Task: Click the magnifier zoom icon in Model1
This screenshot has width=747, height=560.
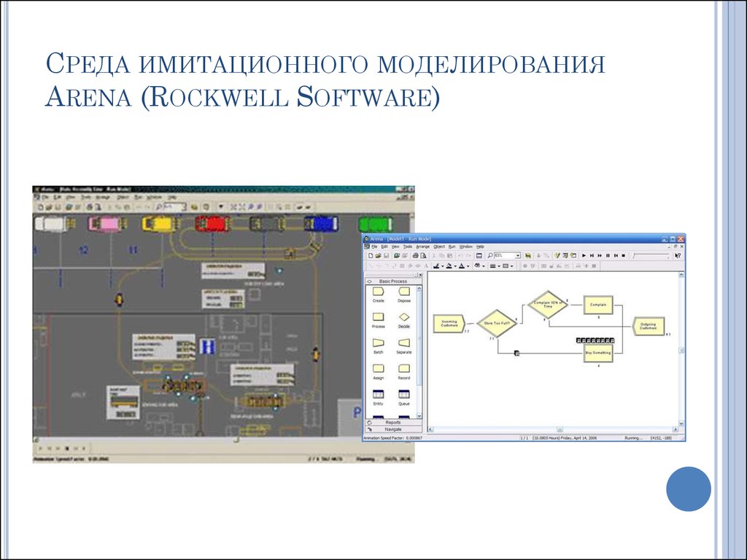Action: (x=489, y=256)
